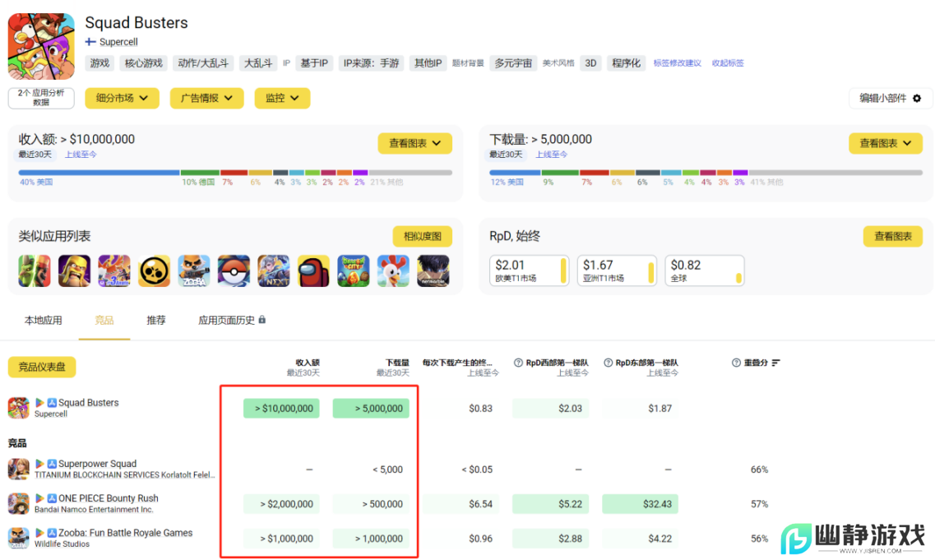Open the Among Us similar app icon
935x560 pixels.
coord(315,271)
